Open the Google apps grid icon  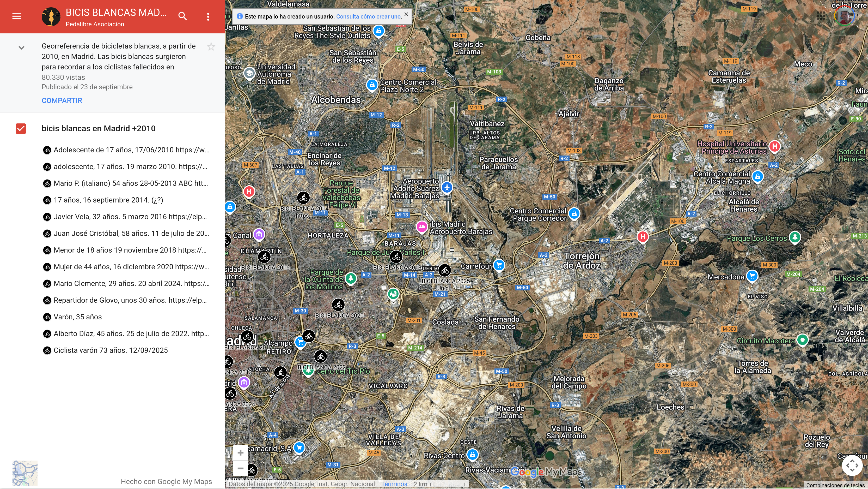(x=821, y=16)
